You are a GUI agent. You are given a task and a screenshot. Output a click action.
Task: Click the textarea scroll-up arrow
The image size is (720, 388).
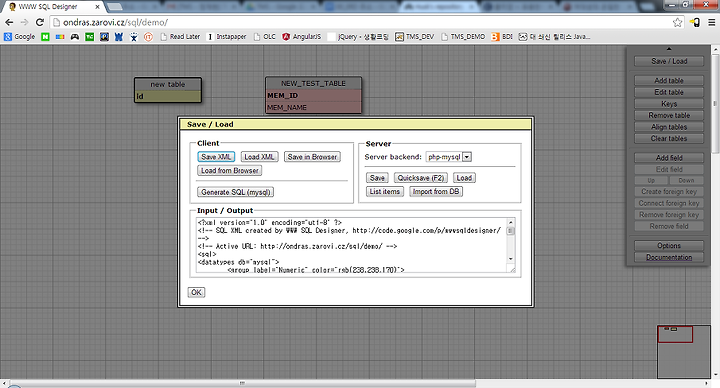(511, 222)
